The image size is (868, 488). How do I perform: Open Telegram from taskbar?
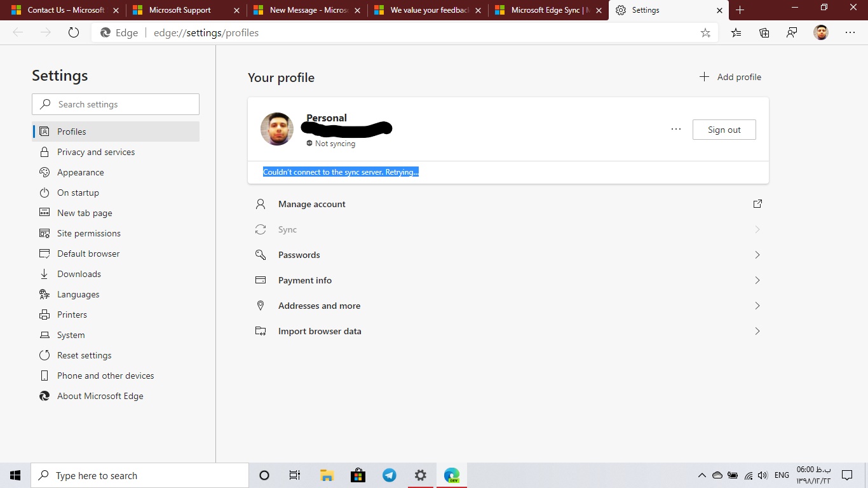click(x=389, y=475)
